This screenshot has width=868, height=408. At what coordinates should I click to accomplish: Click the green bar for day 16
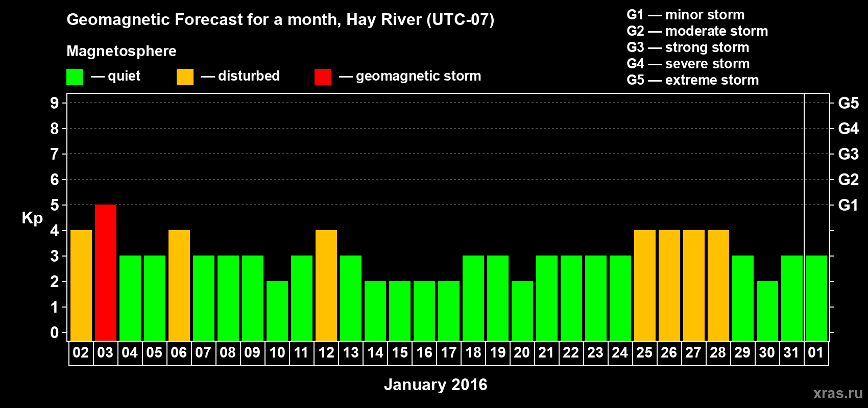tap(424, 311)
